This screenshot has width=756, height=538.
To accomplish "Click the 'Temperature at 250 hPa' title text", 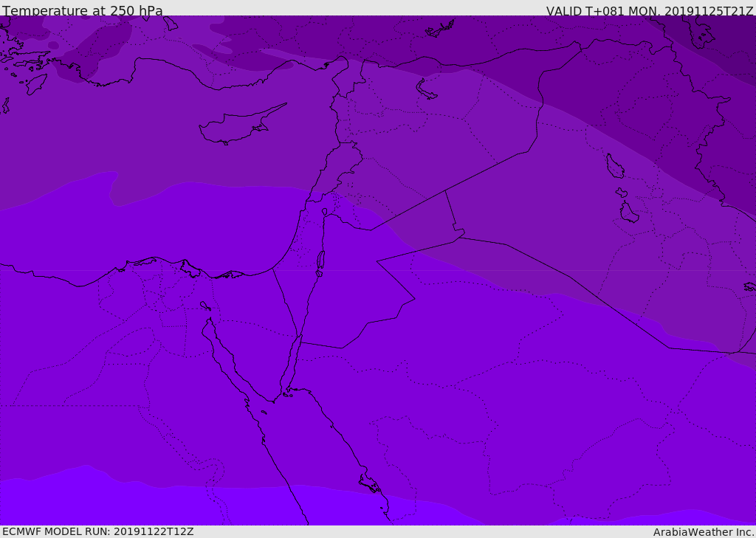I will pyautogui.click(x=83, y=10).
